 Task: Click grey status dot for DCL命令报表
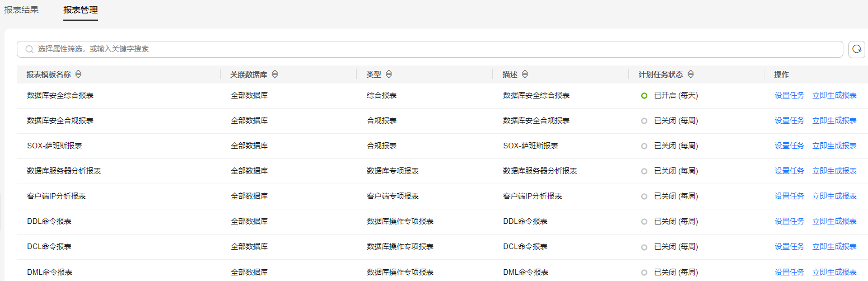tap(644, 247)
